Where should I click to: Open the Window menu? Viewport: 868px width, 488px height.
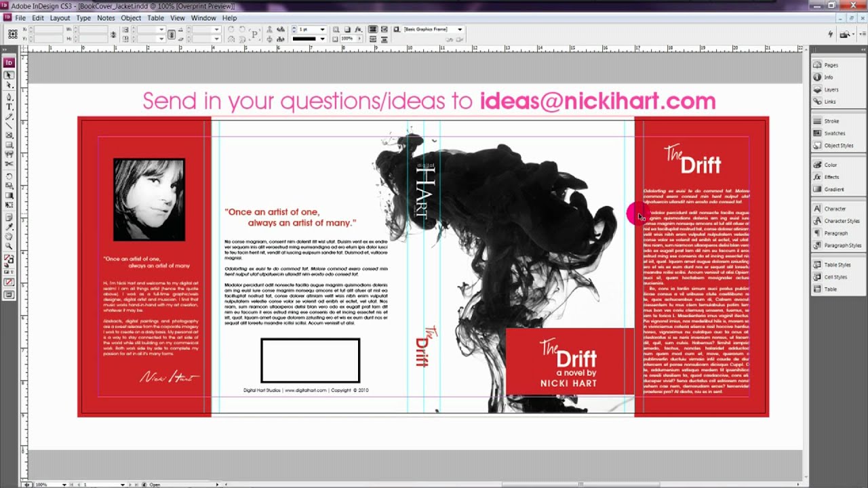203,18
